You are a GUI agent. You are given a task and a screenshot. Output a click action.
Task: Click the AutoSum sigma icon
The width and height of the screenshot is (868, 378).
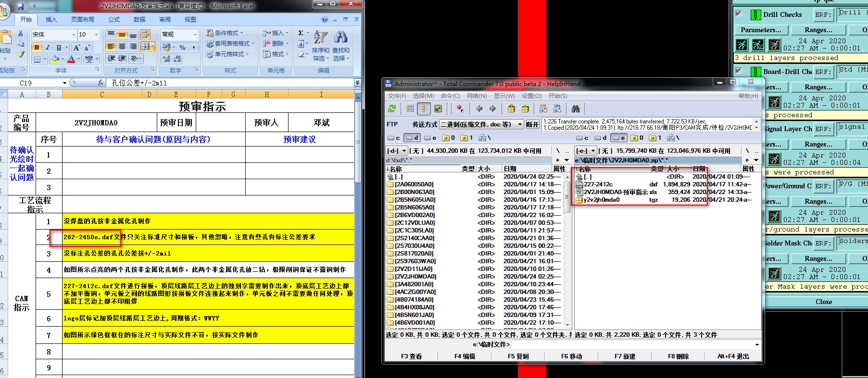tap(301, 33)
